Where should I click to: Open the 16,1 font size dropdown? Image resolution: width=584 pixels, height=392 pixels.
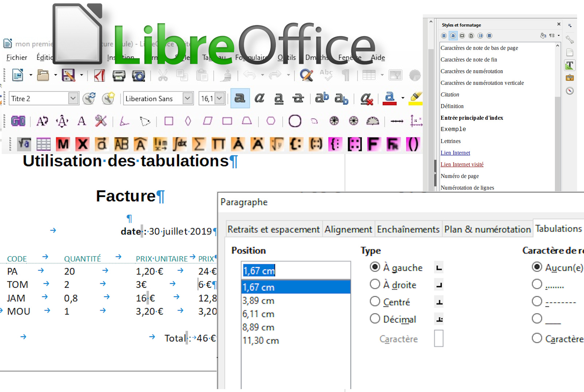pos(219,98)
